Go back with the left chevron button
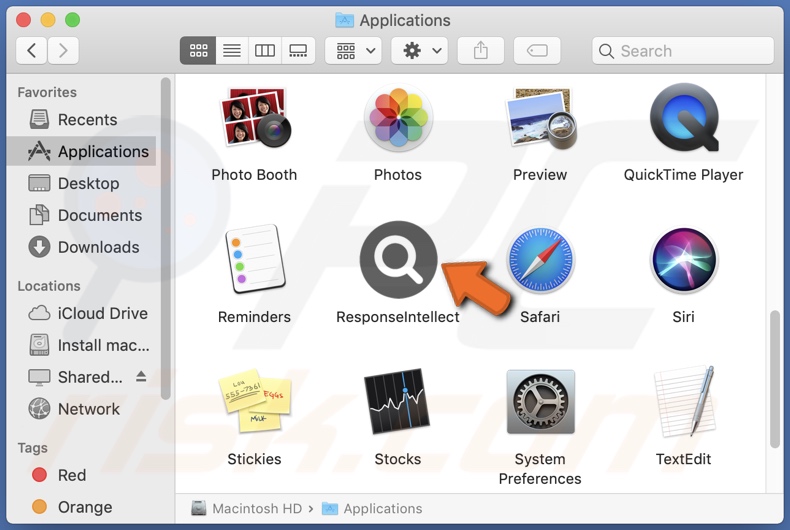This screenshot has width=790, height=530. click(x=32, y=50)
